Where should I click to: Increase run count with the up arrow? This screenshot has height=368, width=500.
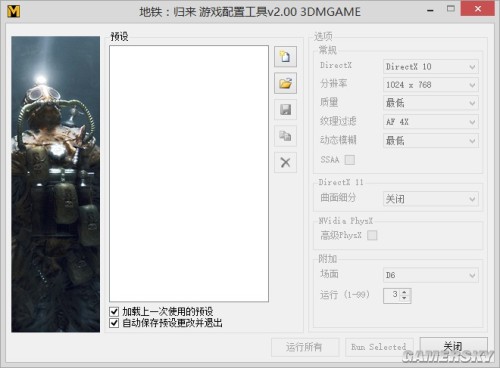point(404,292)
